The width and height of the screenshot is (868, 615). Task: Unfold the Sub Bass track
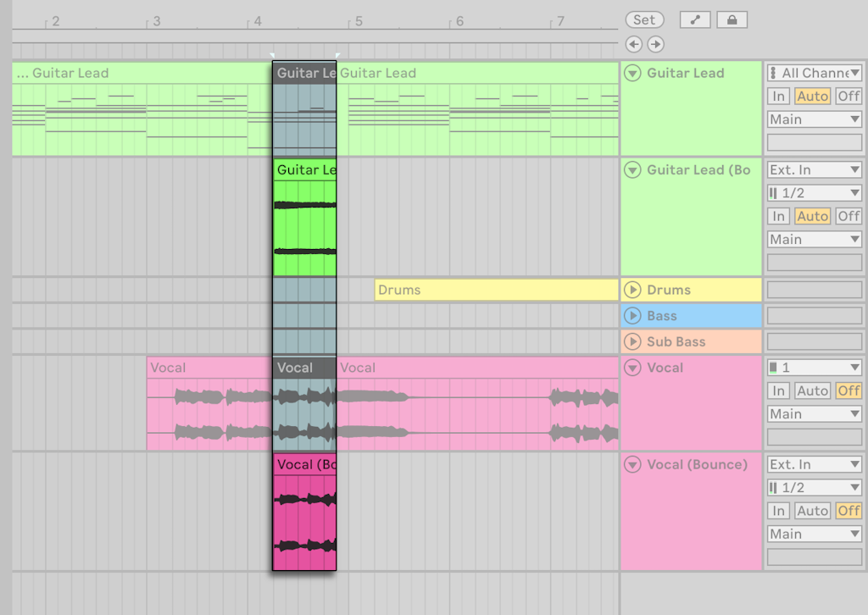click(x=632, y=341)
